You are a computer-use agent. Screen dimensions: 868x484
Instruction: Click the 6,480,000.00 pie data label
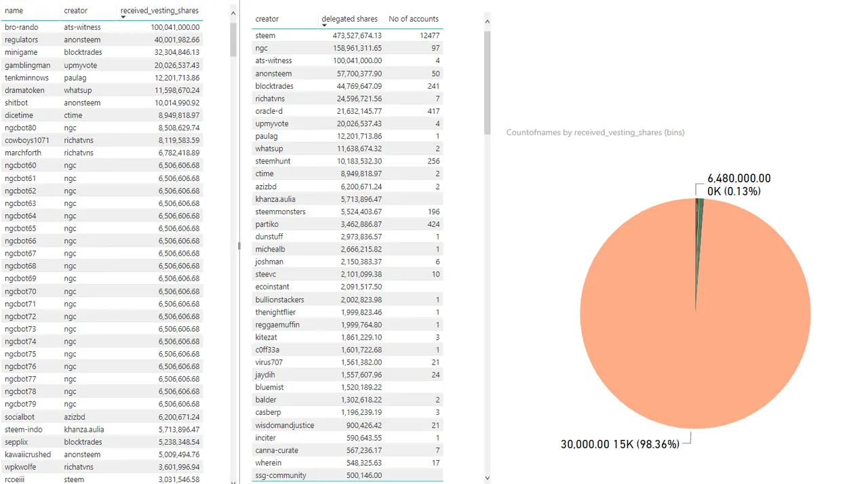click(x=738, y=178)
